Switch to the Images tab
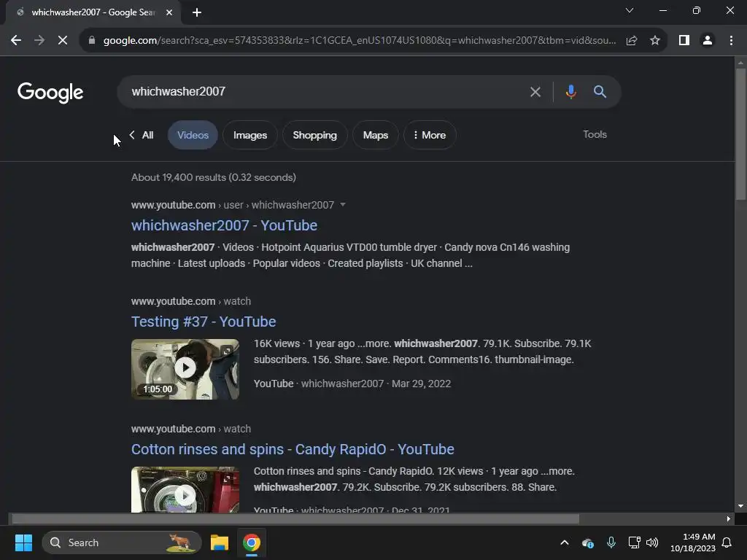Image resolution: width=747 pixels, height=560 pixels. [x=250, y=135]
